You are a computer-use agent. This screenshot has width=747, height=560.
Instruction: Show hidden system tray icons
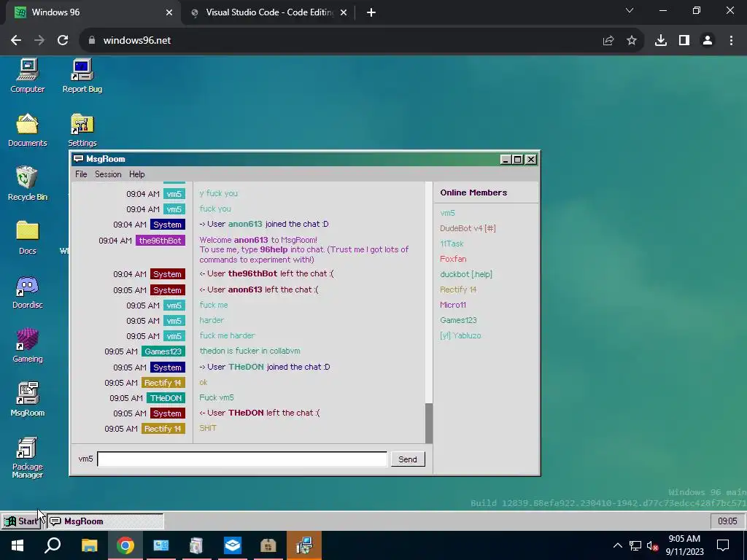coord(617,545)
